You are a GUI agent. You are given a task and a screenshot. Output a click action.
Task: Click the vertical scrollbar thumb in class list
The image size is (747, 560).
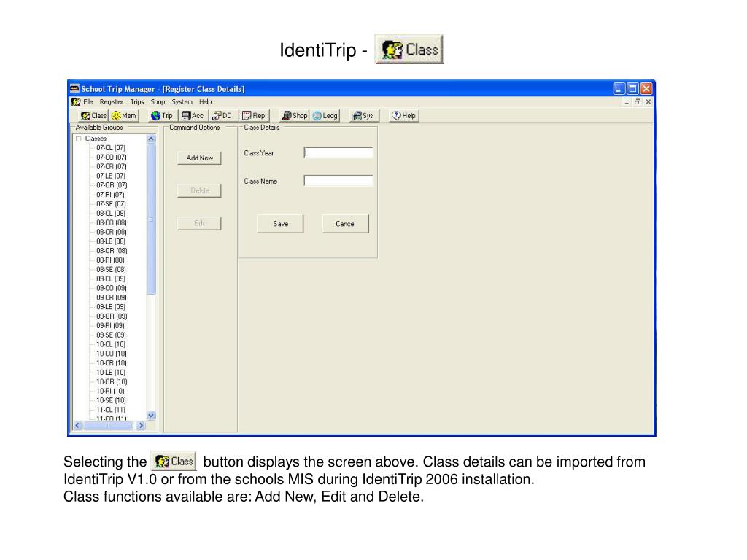pos(151,219)
